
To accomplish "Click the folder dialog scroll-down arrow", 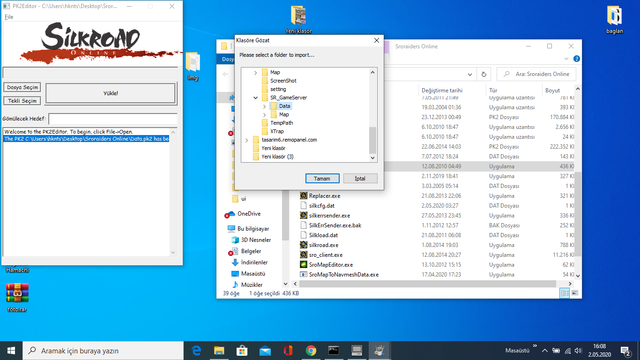I will pyautogui.click(x=372, y=158).
